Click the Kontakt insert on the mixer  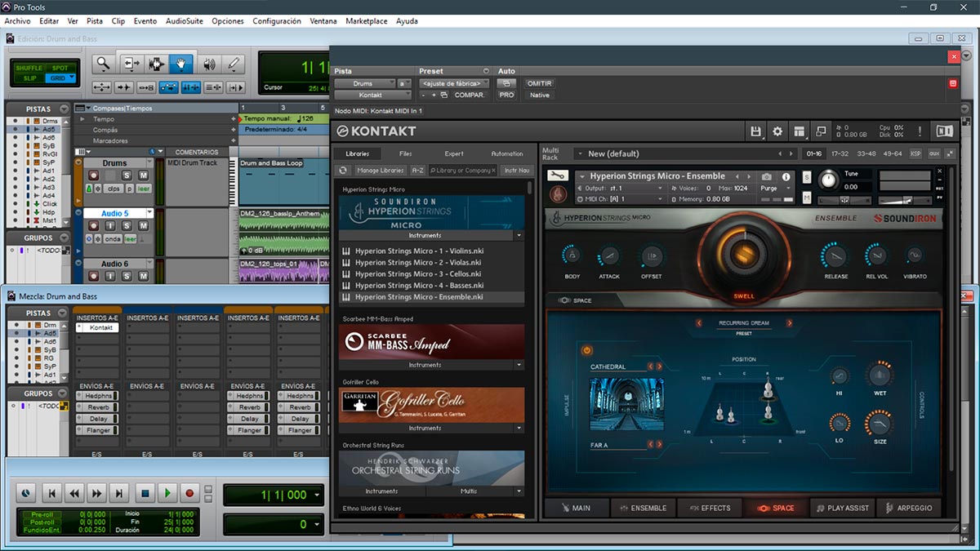[x=97, y=327]
